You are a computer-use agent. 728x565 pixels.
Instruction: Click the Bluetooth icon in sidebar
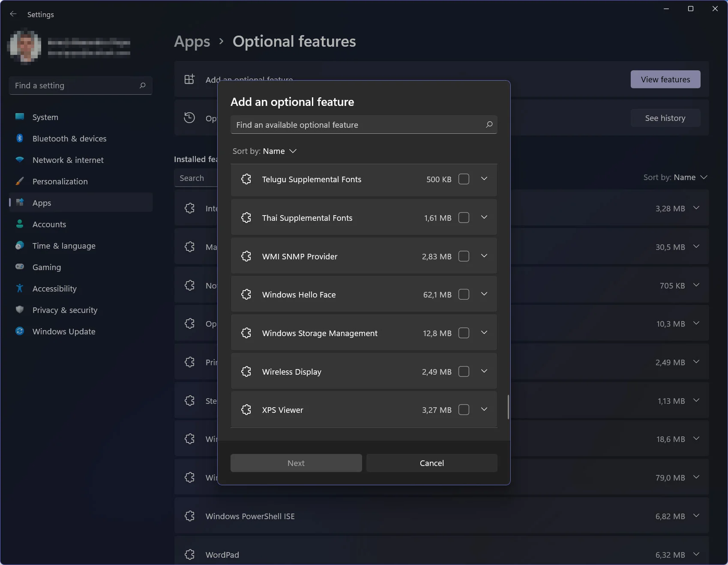click(x=20, y=138)
